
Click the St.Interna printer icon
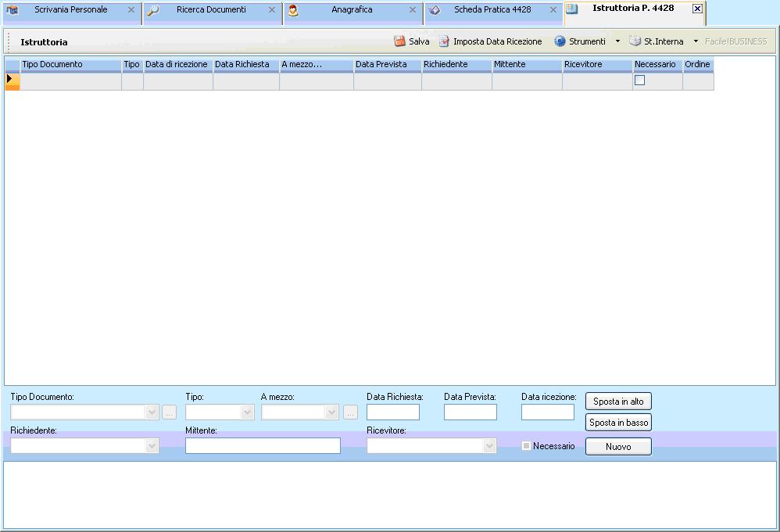coord(635,41)
